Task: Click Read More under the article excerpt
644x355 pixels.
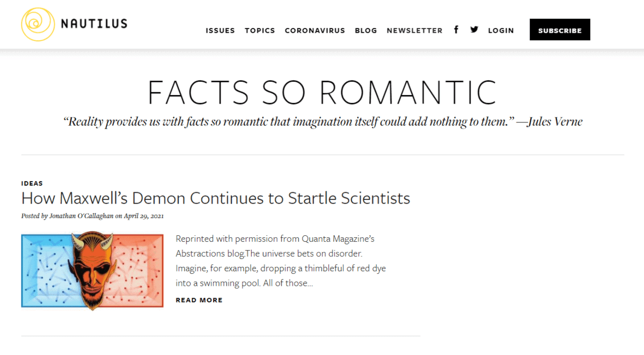Action: pos(199,300)
